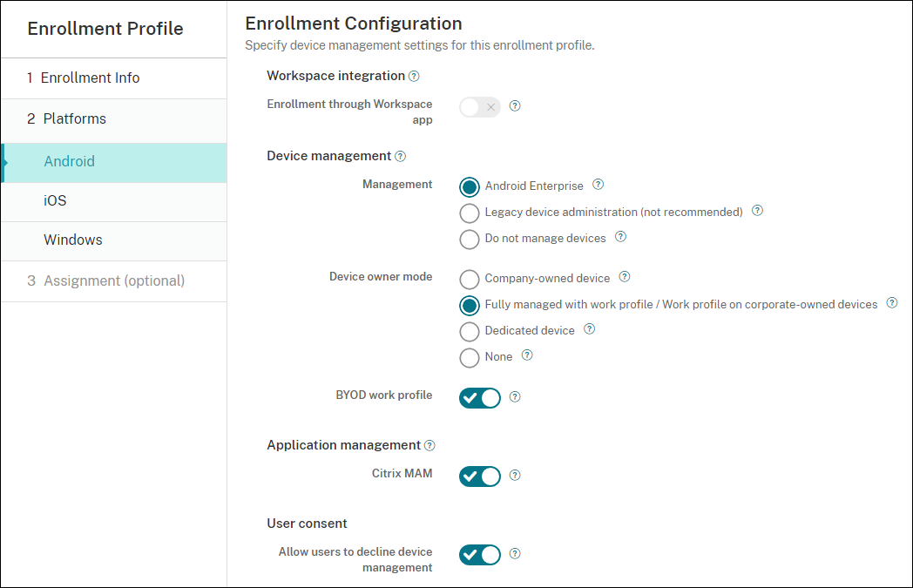Show help for Application management heading

pos(429,445)
